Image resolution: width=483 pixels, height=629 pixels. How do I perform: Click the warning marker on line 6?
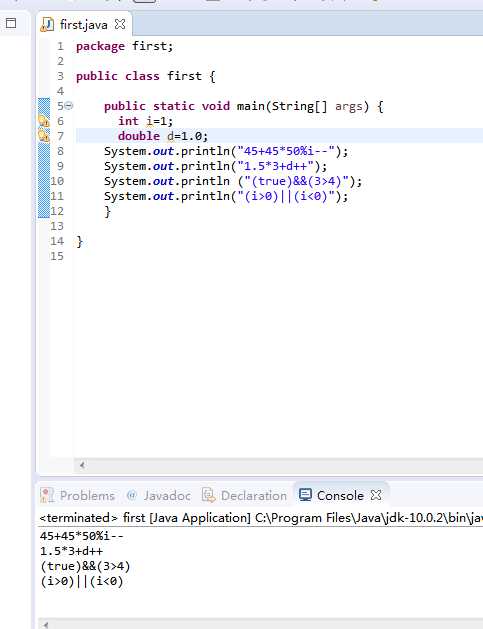43,121
